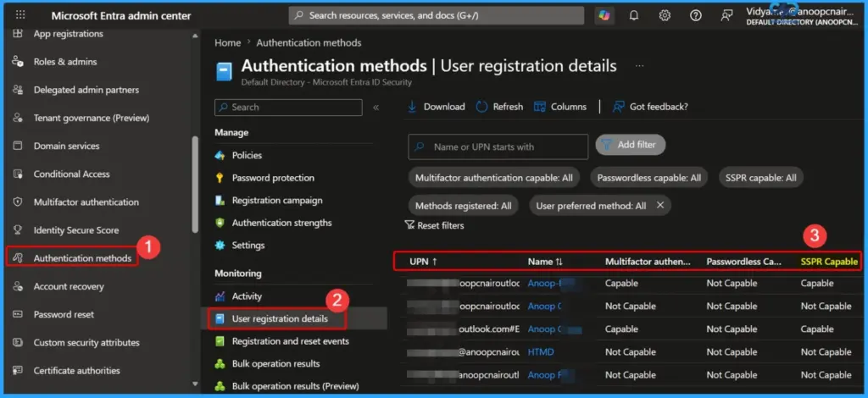The image size is (868, 398).
Task: Click the Policies icon under Manage
Action: pyautogui.click(x=220, y=155)
